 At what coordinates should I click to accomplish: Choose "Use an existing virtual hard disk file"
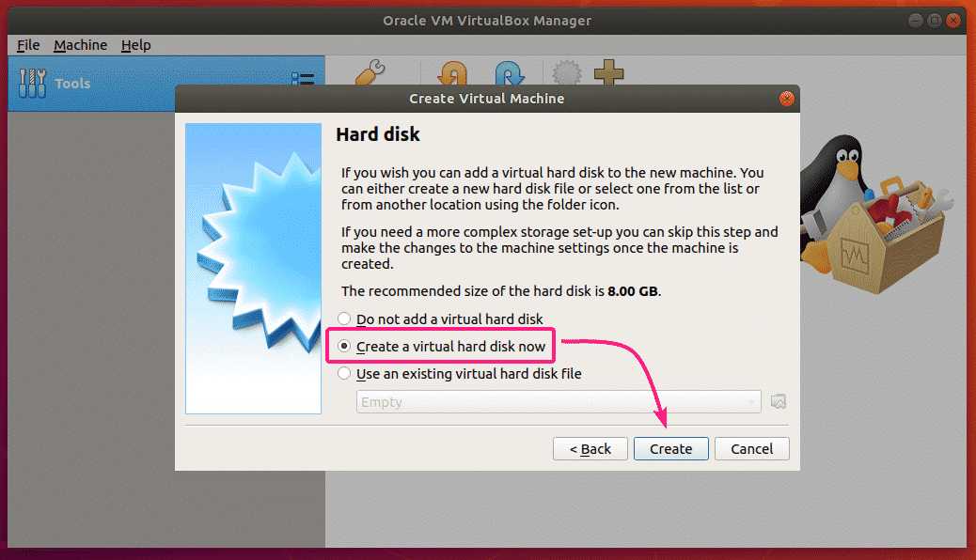pyautogui.click(x=345, y=374)
